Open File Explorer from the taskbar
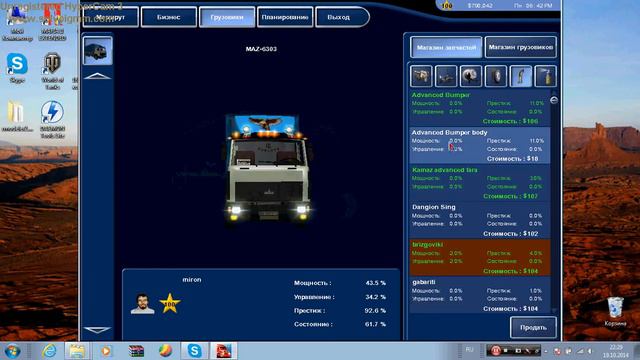Image resolution: width=640 pixels, height=360 pixels. [77, 351]
